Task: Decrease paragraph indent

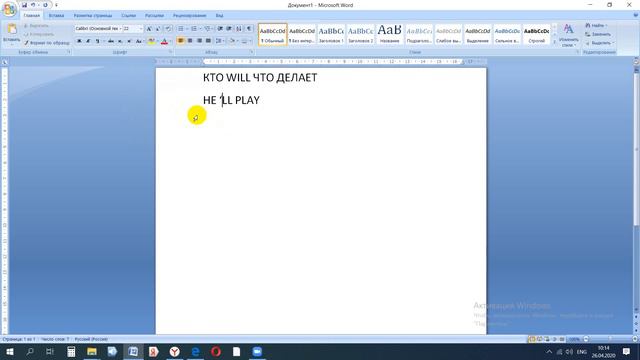Action: pyautogui.click(x=220, y=29)
